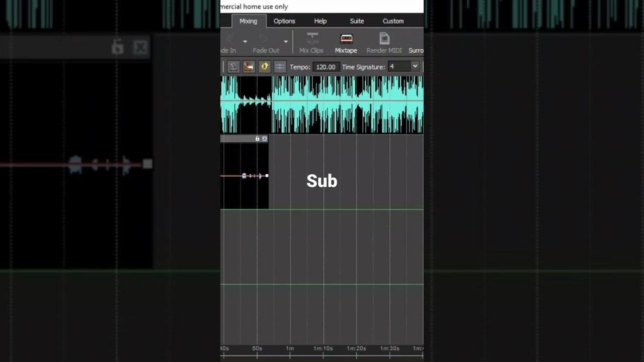
Task: Click the Fade Out icon
Action: coord(263,39)
